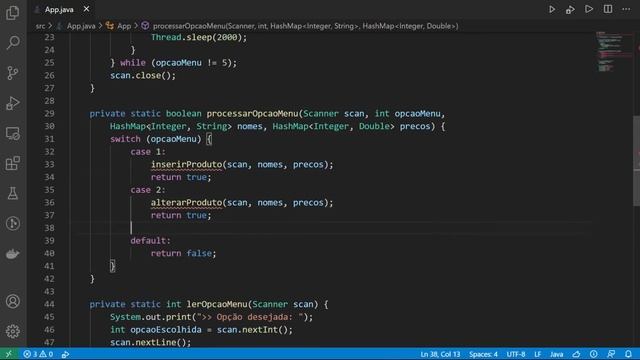Close the App.java tab
This screenshot has height=360, width=640.
coord(86,9)
